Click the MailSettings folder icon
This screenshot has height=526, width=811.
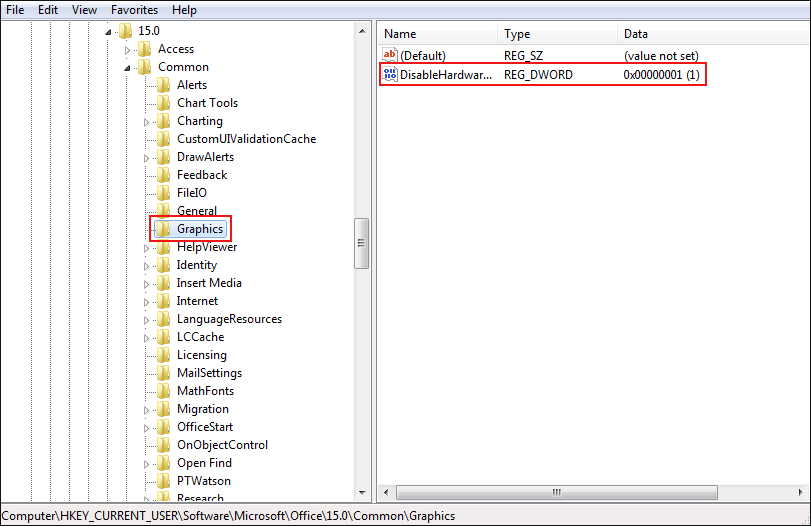click(x=163, y=373)
